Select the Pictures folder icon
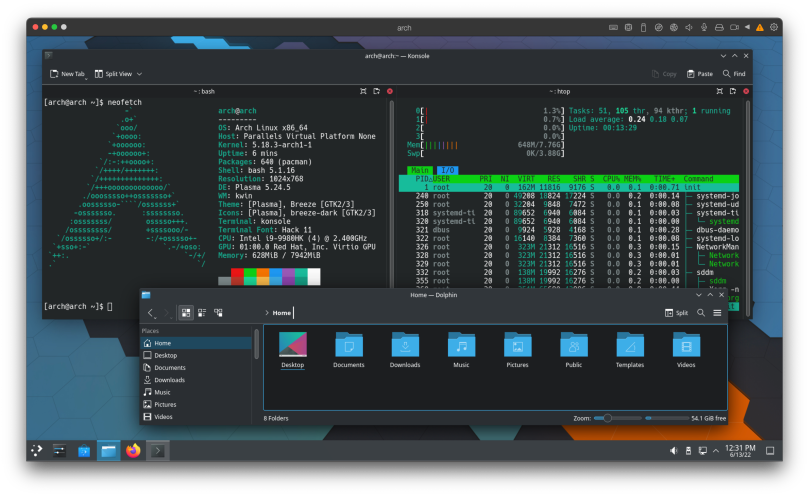The width and height of the screenshot is (809, 496). (x=517, y=345)
